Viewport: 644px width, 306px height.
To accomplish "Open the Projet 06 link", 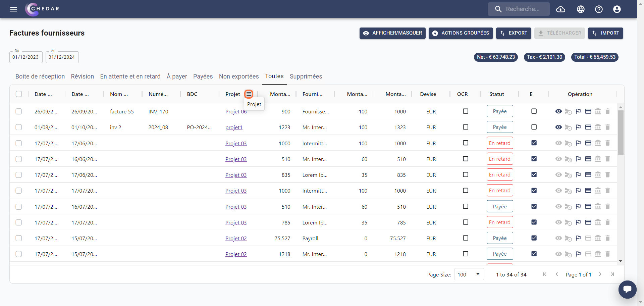I will coord(236,111).
